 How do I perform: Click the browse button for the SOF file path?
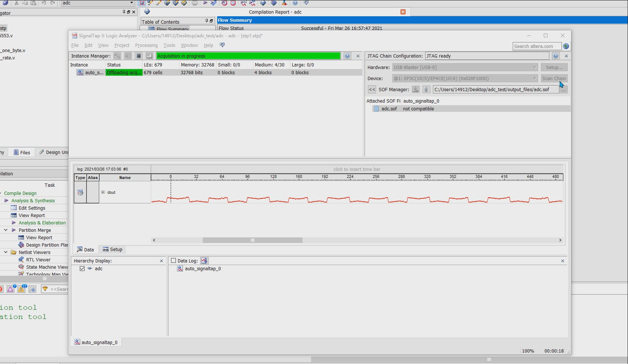[564, 90]
